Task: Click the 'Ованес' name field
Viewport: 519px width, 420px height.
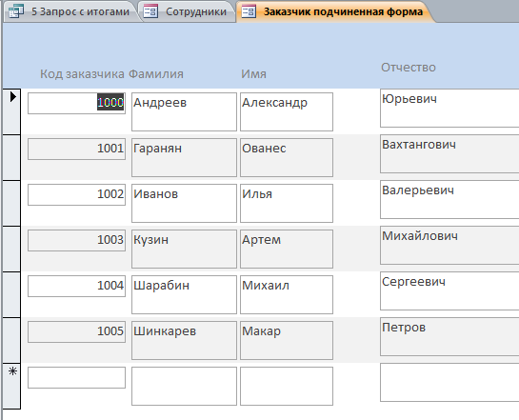Action: point(287,157)
